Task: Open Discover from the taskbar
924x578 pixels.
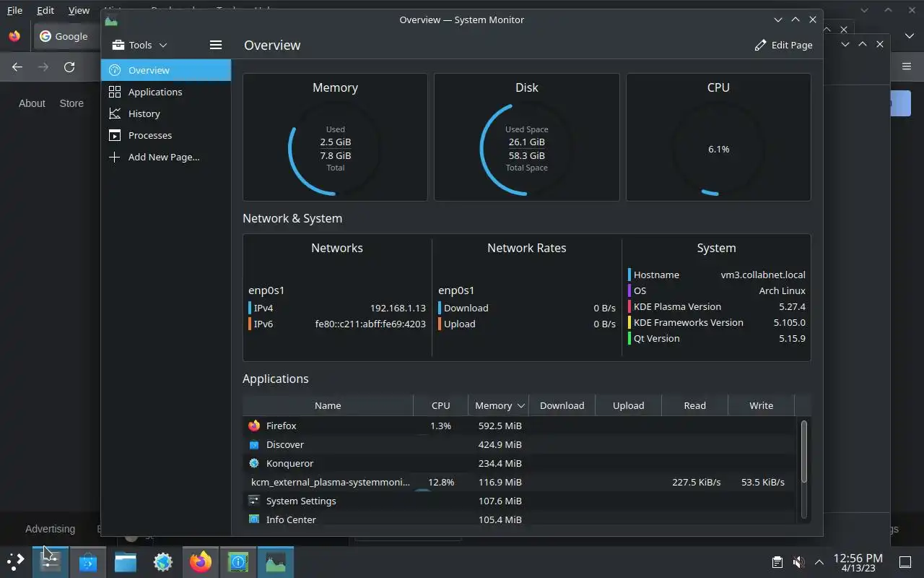Action: point(88,561)
